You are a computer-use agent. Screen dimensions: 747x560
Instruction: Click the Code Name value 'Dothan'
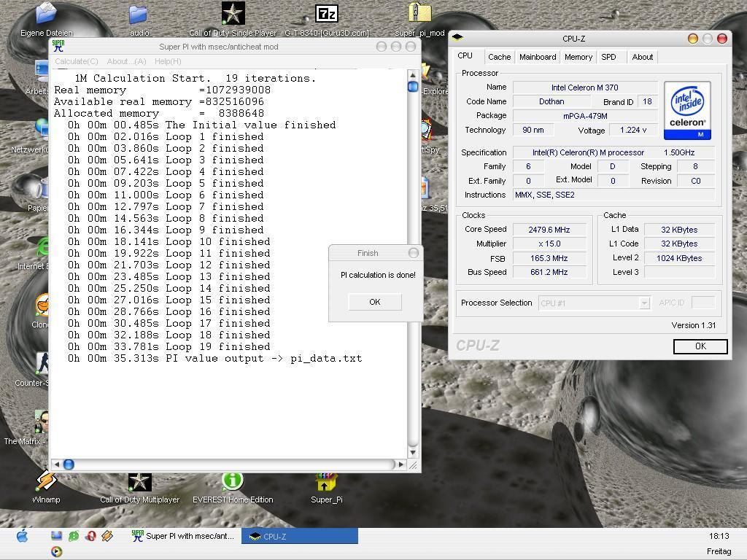coord(551,101)
